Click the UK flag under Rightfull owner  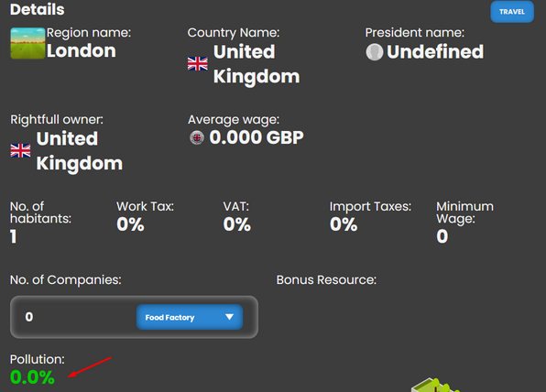click(x=20, y=151)
